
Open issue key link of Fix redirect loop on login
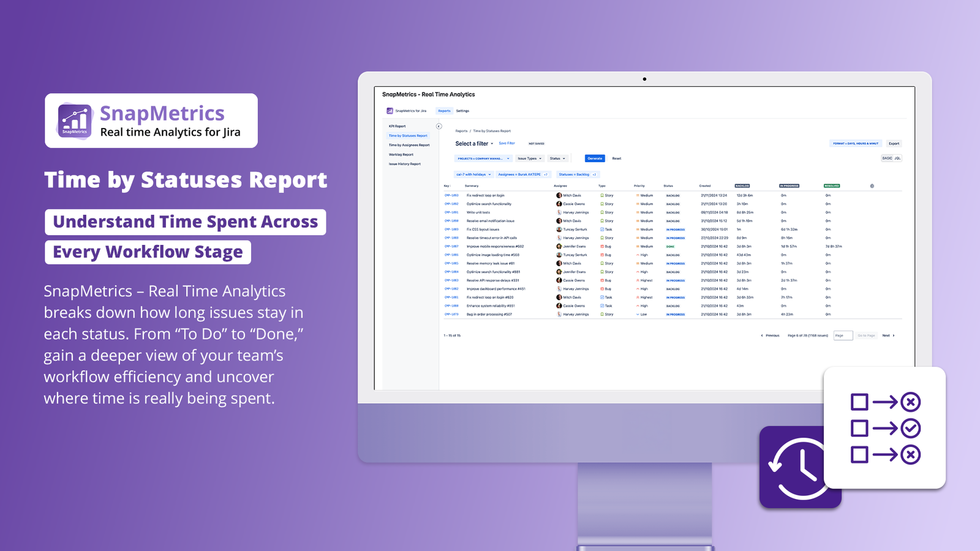(451, 195)
